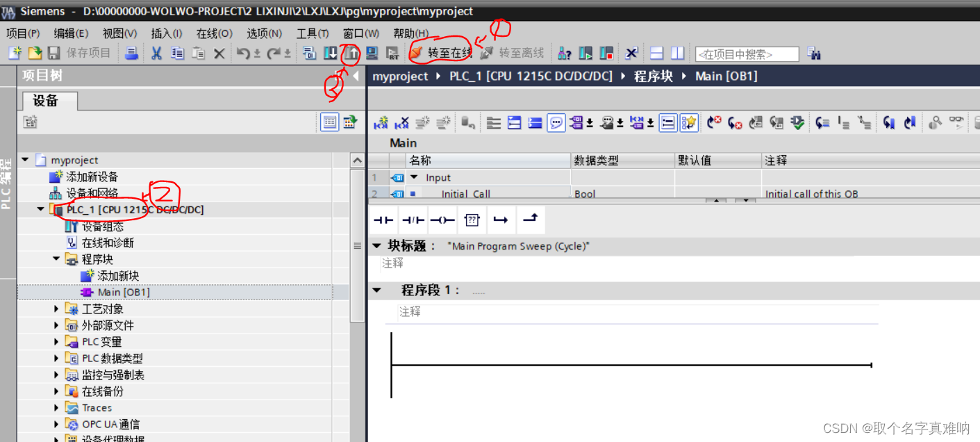This screenshot has width=980, height=442.
Task: Open the 项目(P) menu
Action: coord(23,33)
